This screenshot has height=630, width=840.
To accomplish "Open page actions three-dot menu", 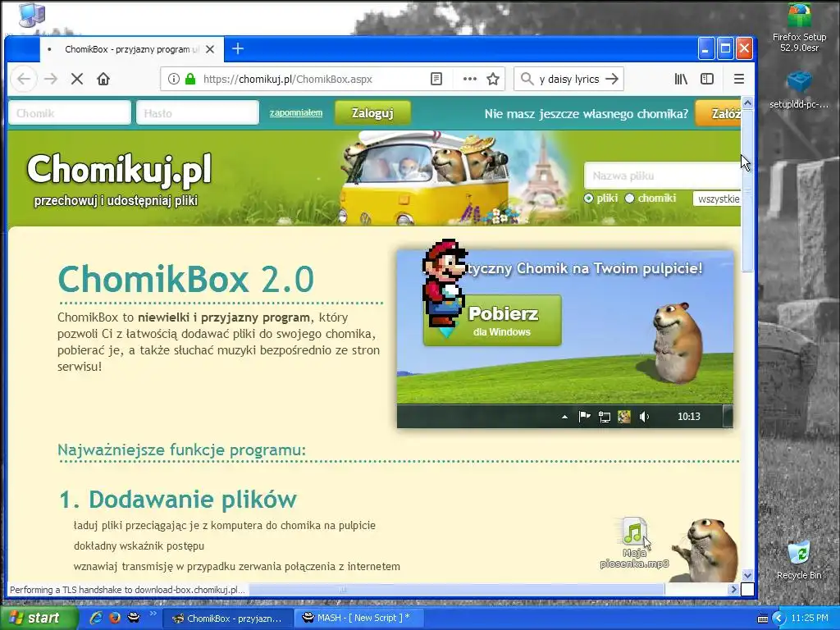I will click(470, 80).
